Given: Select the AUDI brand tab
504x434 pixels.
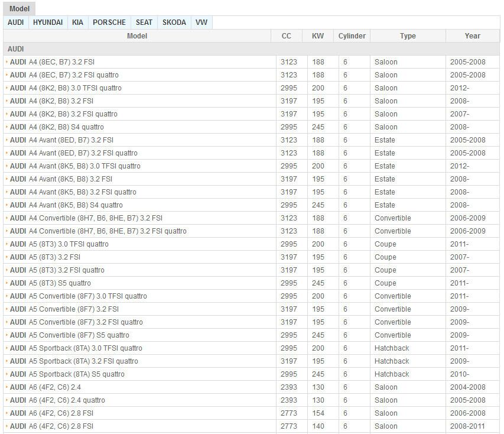Looking at the screenshot, I should (16, 22).
